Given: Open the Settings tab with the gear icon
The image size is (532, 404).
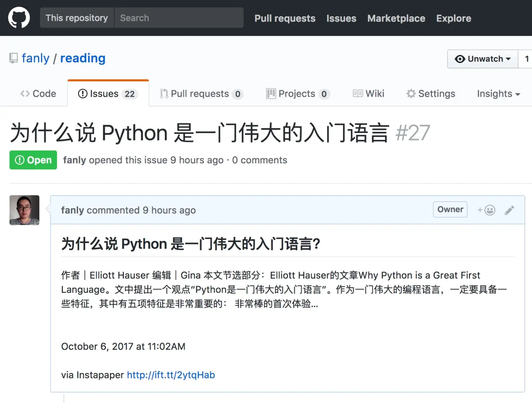Looking at the screenshot, I should pyautogui.click(x=431, y=94).
